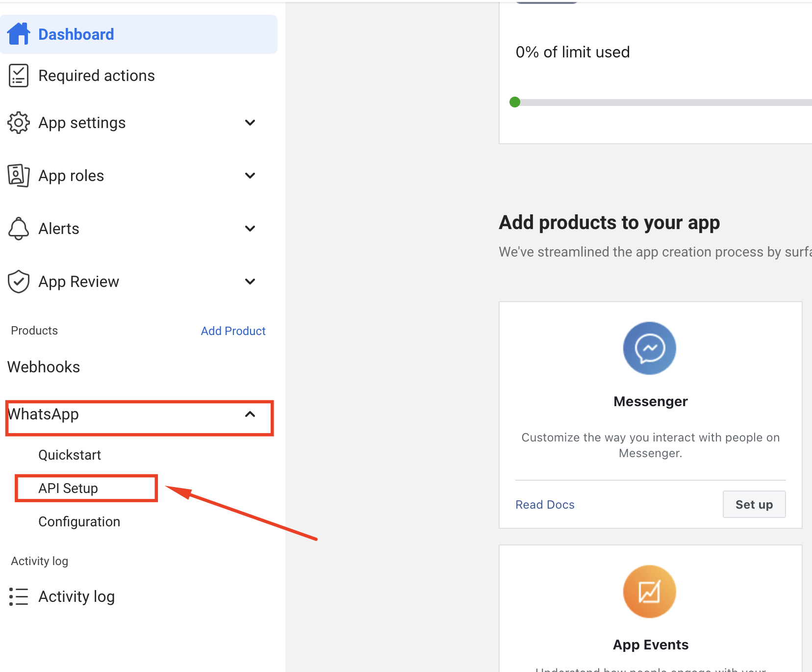Open WhatsApp Configuration page
This screenshot has width=812, height=672.
coord(79,521)
